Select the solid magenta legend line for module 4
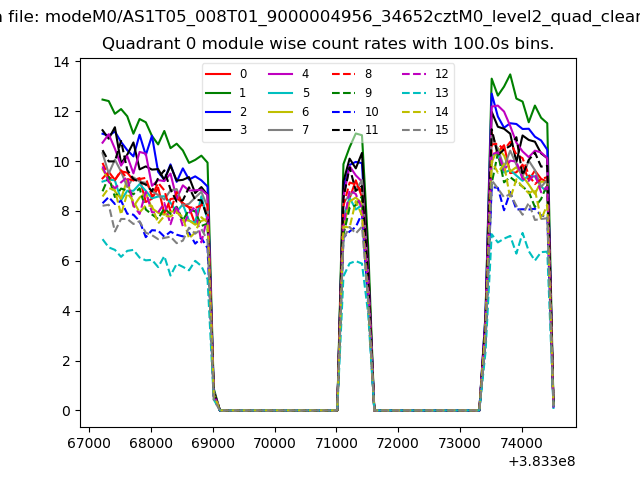This screenshot has width=640, height=480. [279, 74]
